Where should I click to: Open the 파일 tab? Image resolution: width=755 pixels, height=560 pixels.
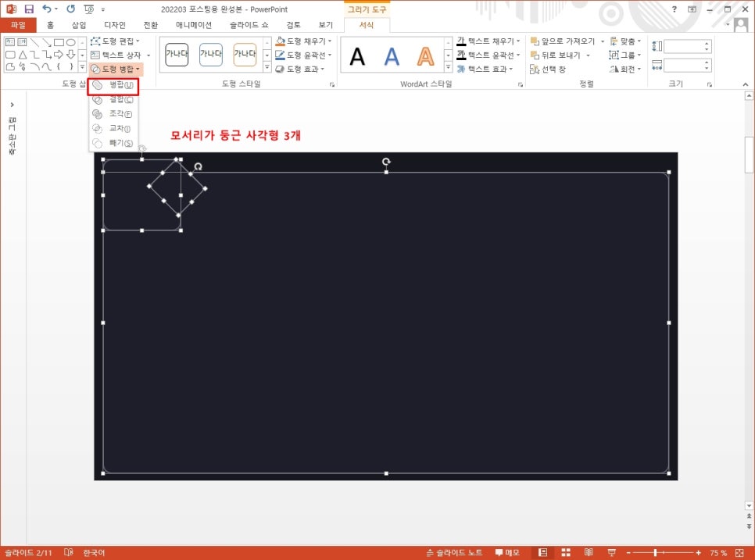tap(18, 25)
